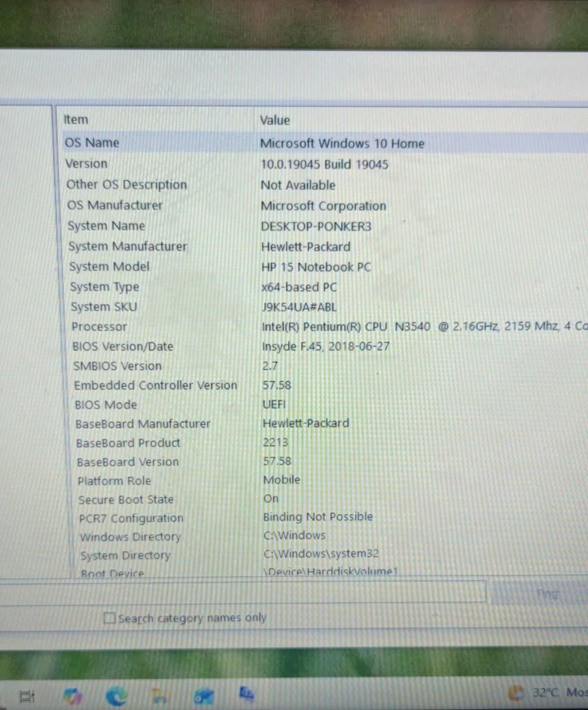Click the value 'Not Available'
The width and height of the screenshot is (588, 710).
298,185
